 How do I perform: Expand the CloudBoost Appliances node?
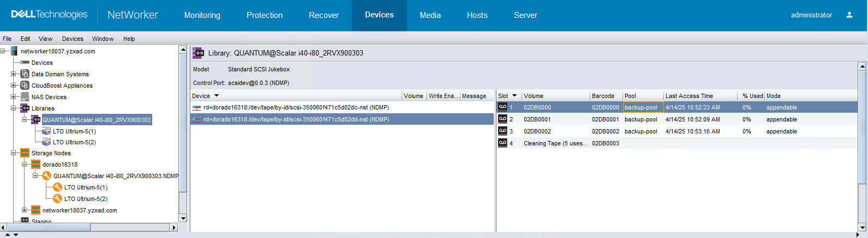14,86
